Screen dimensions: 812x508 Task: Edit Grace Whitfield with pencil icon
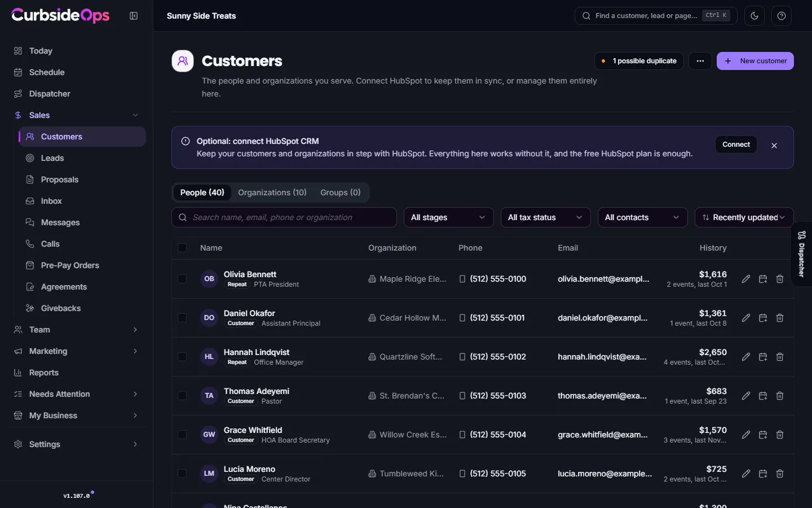tap(746, 435)
